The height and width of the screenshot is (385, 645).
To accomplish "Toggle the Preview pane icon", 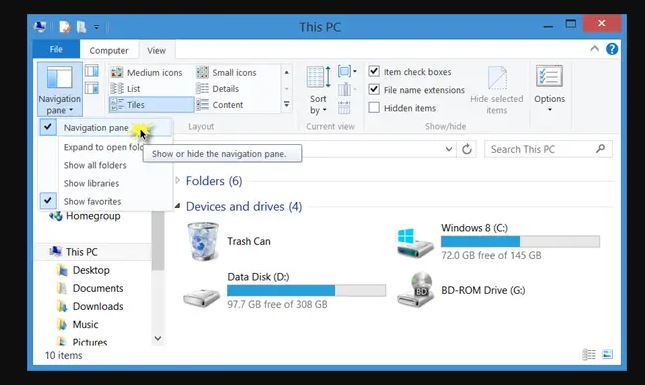I will click(92, 71).
